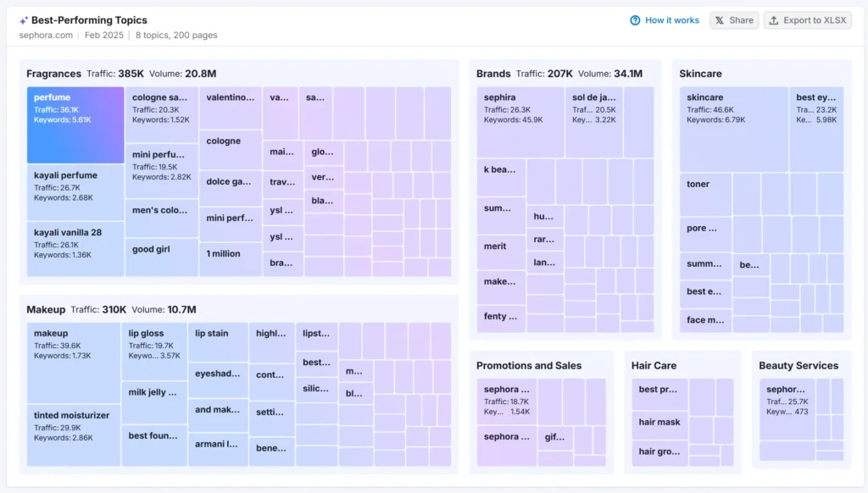868x493 pixels.
Task: Click the Skincare topic heading
Action: [x=700, y=74]
